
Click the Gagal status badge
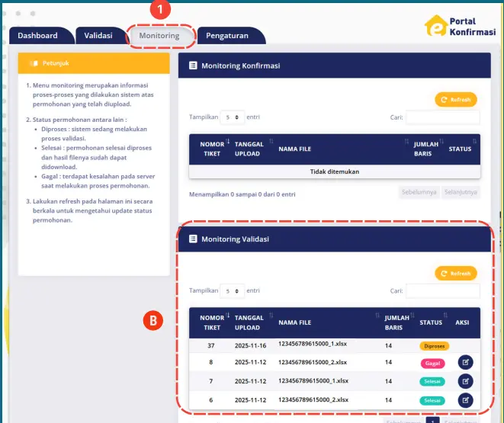[432, 364]
